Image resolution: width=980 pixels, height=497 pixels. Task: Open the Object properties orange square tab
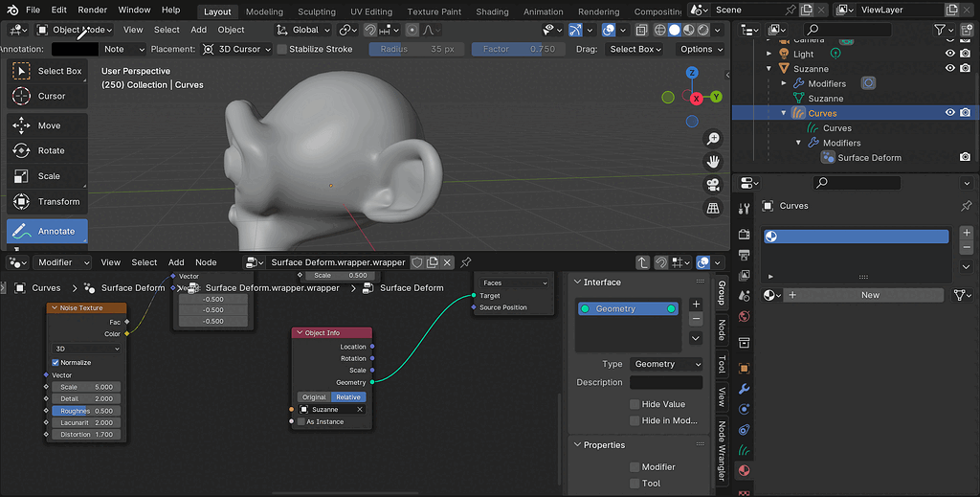[744, 369]
